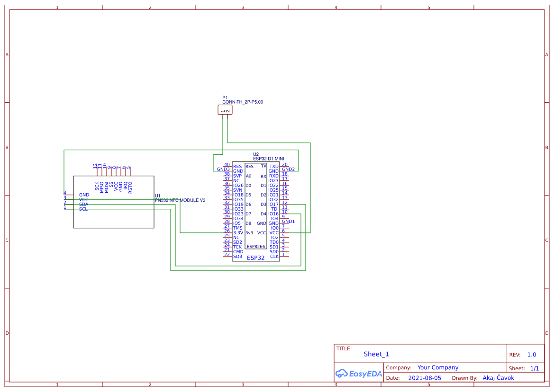Image resolution: width=554 pixels, height=392 pixels.
Task: Click the U2 reference designator label
Action: click(x=256, y=154)
